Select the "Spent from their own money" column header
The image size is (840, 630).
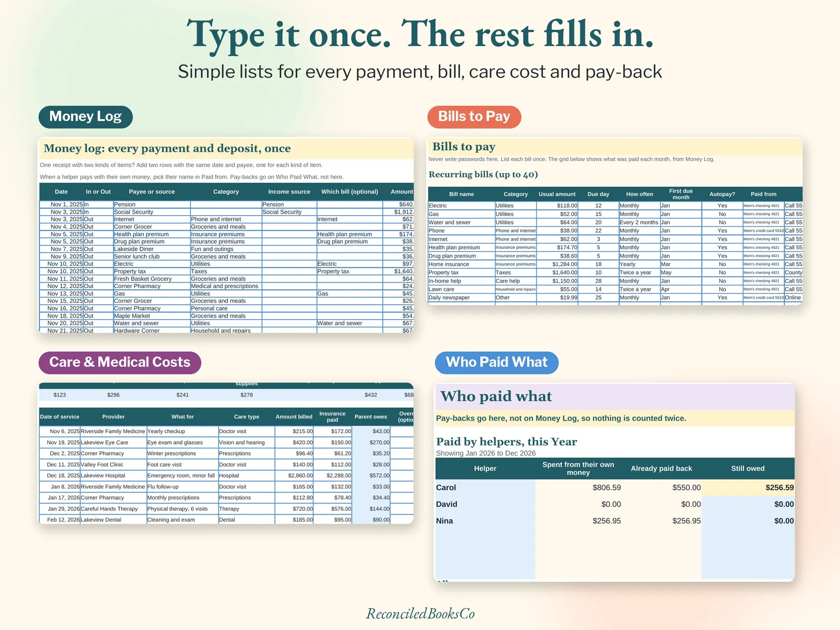pyautogui.click(x=578, y=468)
